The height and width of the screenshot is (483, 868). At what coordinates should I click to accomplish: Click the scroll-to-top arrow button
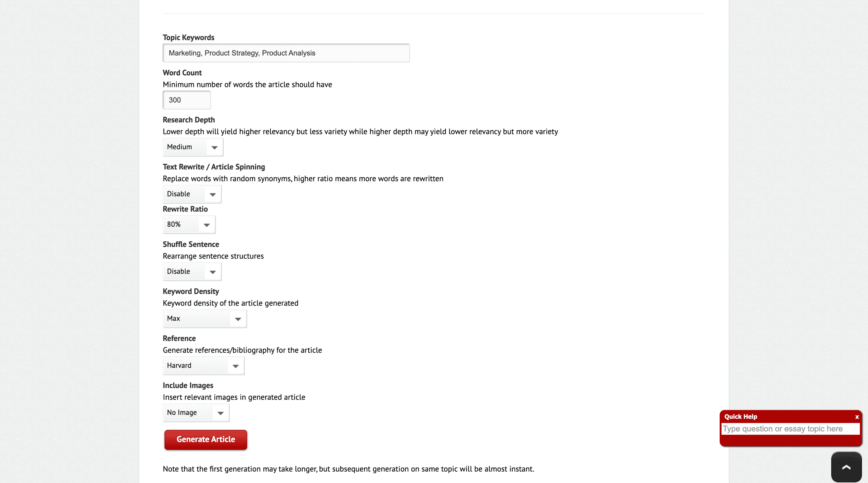846,467
